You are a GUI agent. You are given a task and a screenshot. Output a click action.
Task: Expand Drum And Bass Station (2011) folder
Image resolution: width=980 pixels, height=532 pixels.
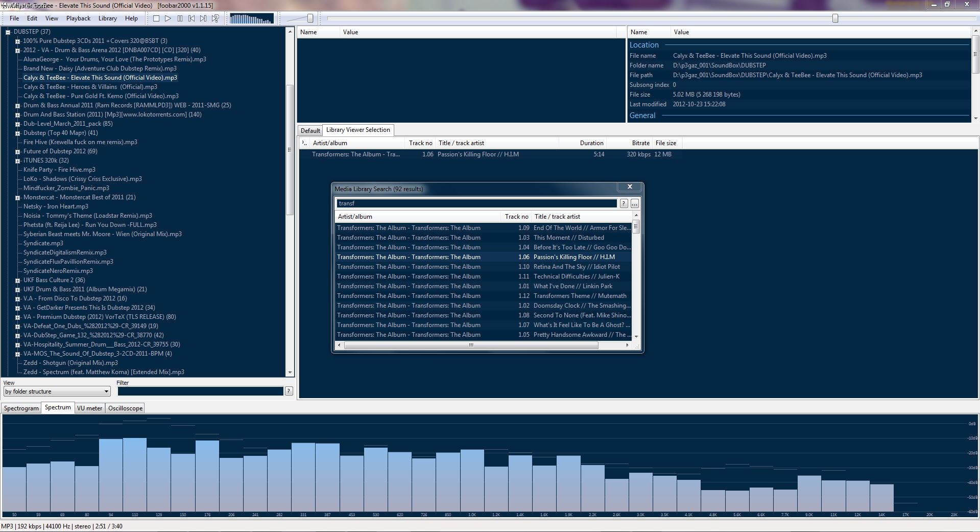(17, 114)
